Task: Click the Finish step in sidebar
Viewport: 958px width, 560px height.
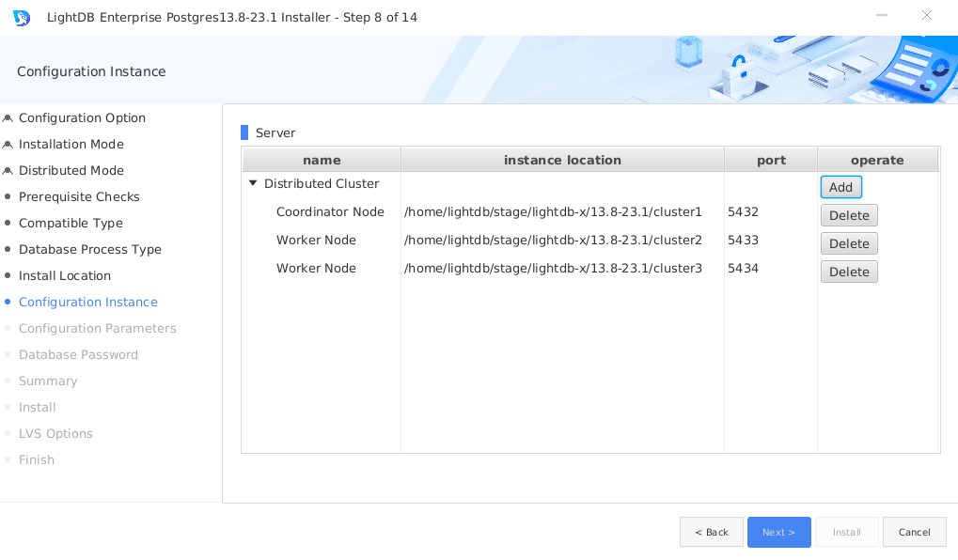Action: pos(36,459)
